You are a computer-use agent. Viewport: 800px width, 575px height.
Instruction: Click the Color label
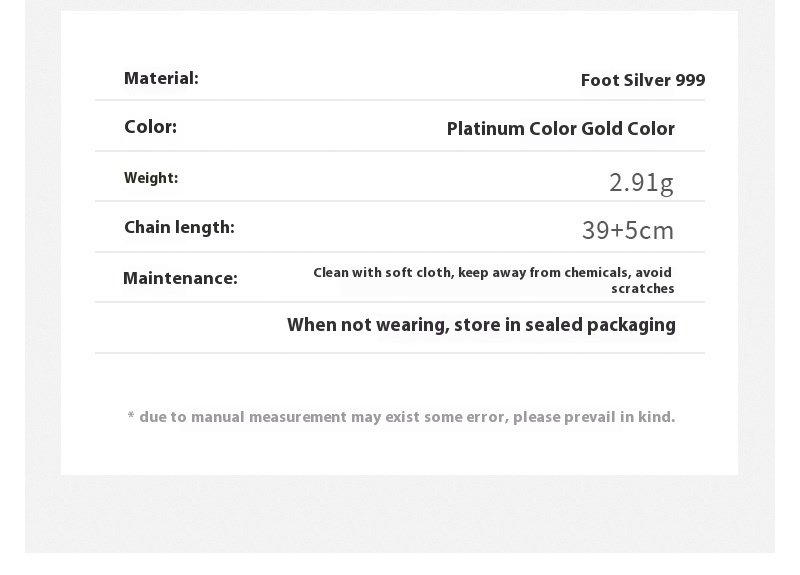point(150,127)
